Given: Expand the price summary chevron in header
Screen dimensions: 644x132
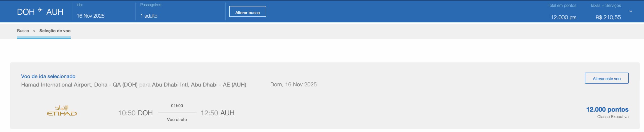Looking at the screenshot, I should pyautogui.click(x=630, y=11).
